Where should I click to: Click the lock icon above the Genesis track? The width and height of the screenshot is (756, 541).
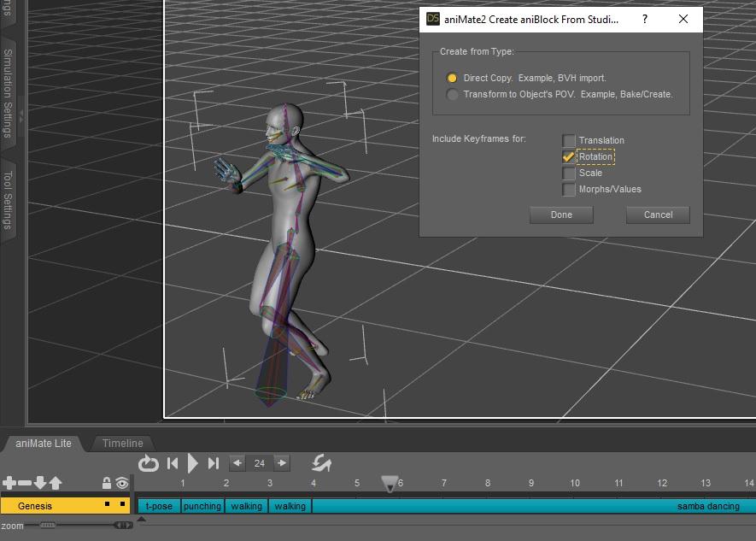click(107, 484)
